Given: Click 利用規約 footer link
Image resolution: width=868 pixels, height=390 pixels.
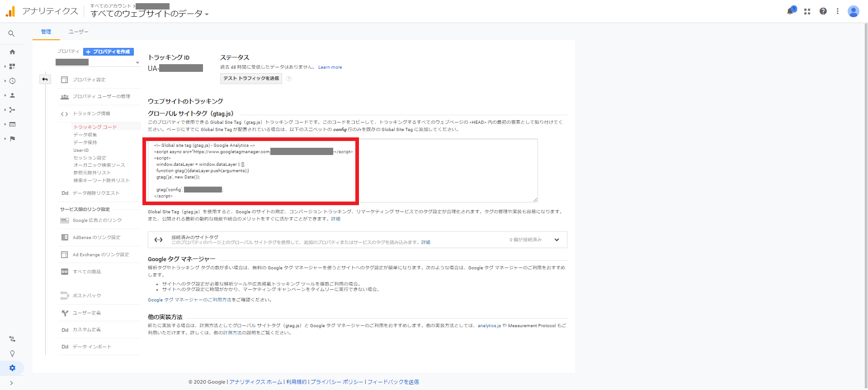Looking at the screenshot, I should 296,382.
